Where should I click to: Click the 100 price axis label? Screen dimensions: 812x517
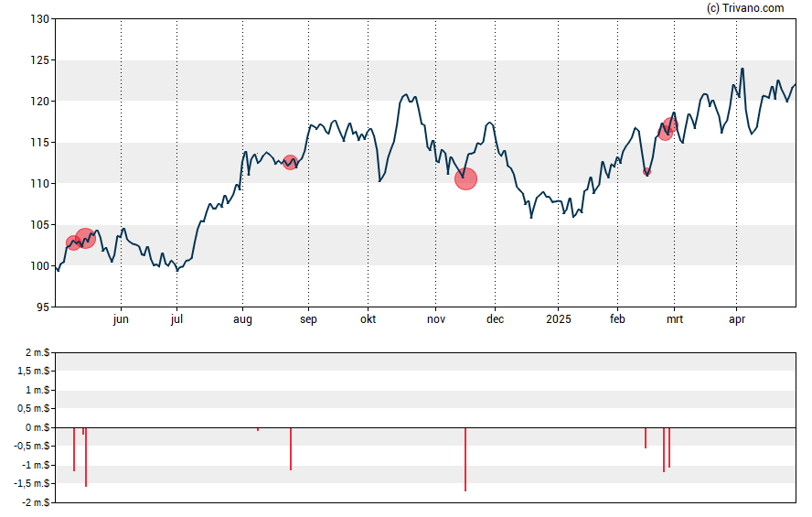[x=40, y=265]
